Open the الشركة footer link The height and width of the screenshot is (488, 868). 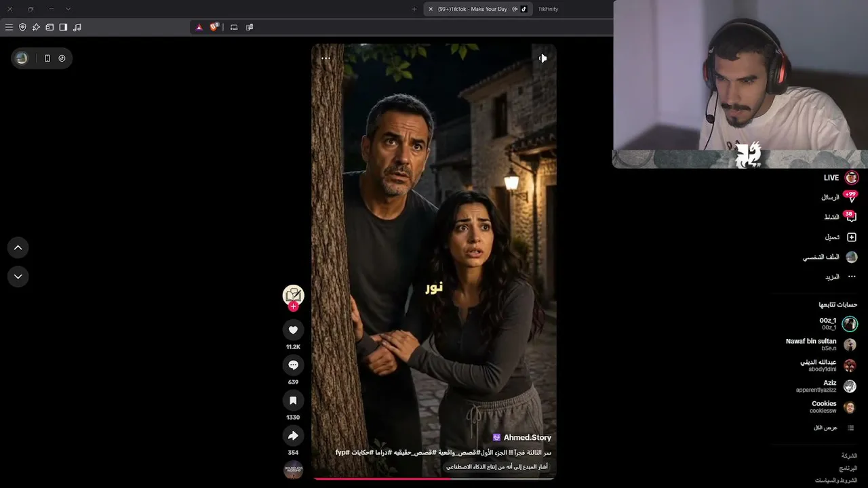(x=849, y=456)
